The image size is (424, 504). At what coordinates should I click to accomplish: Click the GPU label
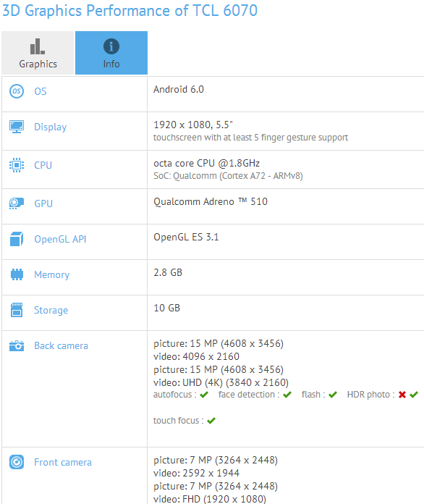coord(43,203)
